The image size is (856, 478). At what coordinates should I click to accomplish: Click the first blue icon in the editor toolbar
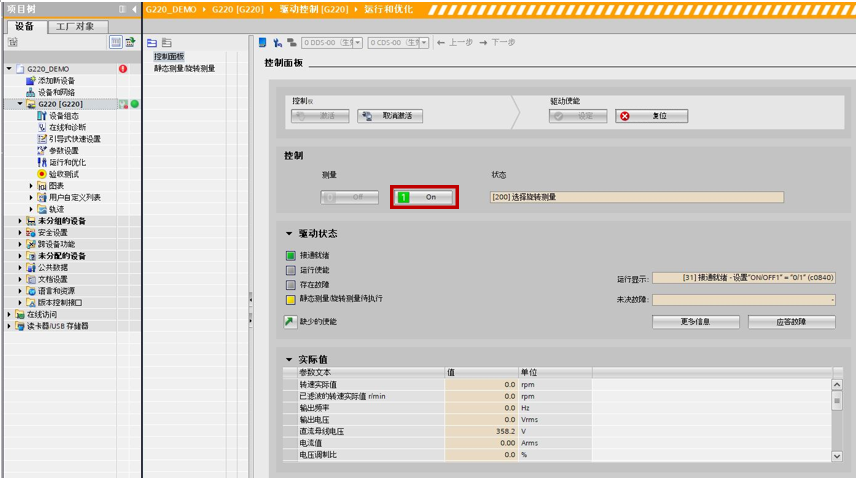pyautogui.click(x=262, y=43)
